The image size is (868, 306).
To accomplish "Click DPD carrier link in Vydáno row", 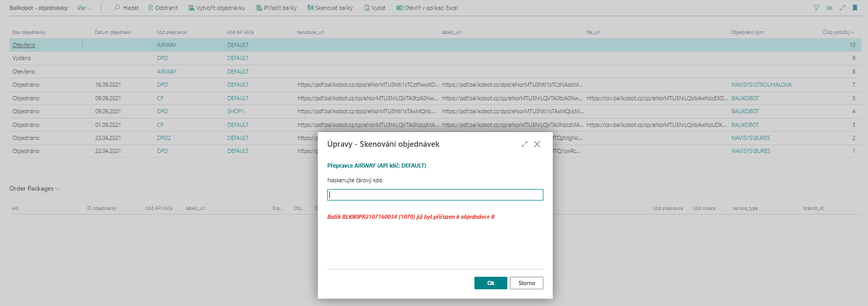I will tap(162, 58).
